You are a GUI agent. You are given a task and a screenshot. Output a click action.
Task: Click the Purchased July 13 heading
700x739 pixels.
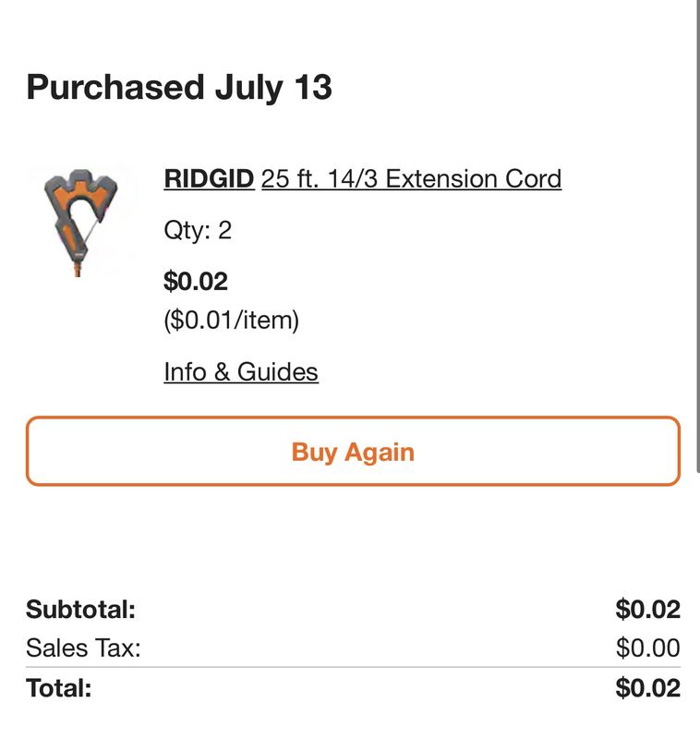tap(179, 88)
